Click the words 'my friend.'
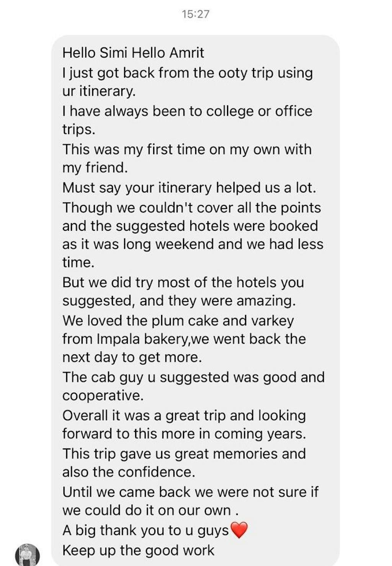The width and height of the screenshot is (392, 566). [x=95, y=168]
